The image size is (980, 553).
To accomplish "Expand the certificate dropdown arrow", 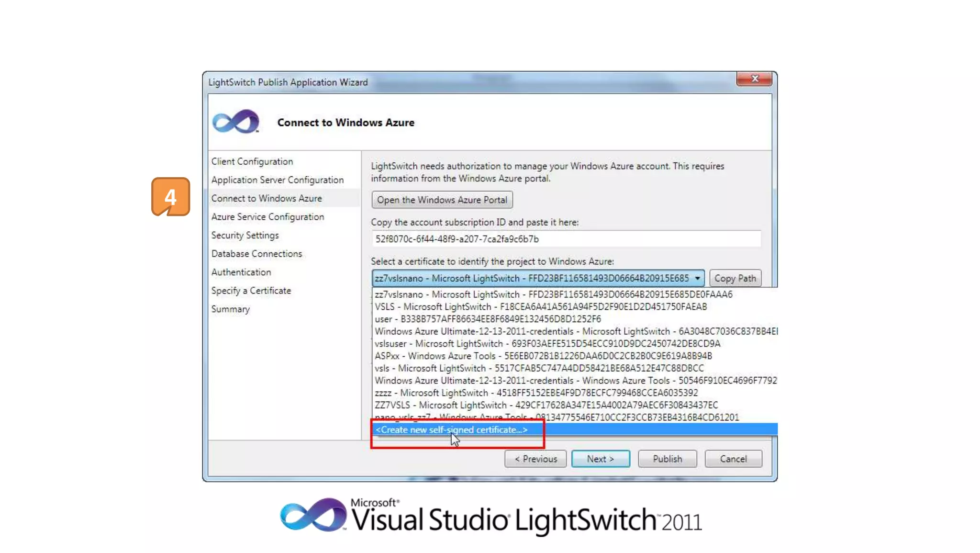I will point(697,278).
